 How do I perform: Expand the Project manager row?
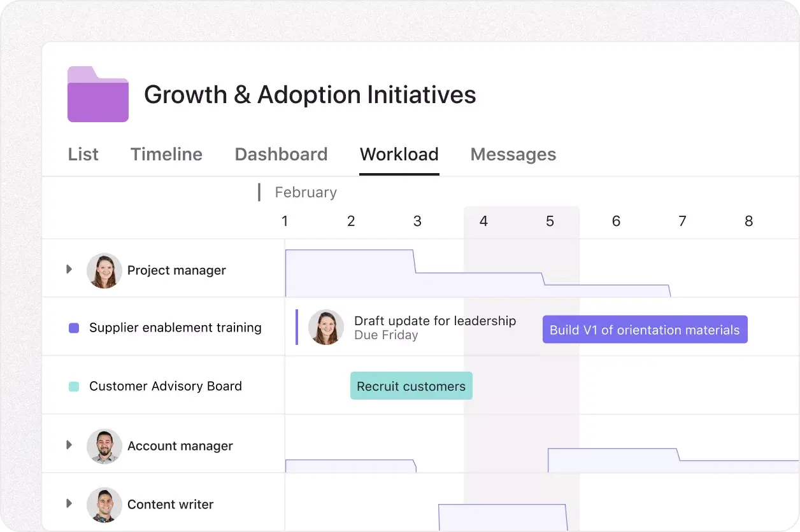[69, 269]
